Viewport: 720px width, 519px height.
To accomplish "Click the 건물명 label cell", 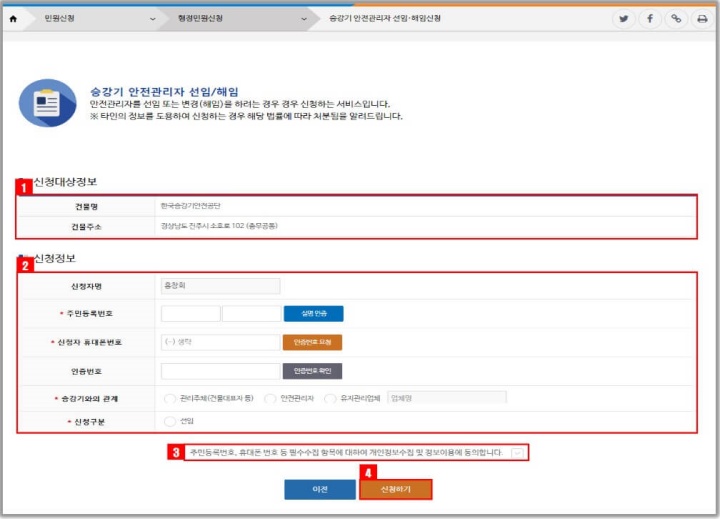I will 86,207.
